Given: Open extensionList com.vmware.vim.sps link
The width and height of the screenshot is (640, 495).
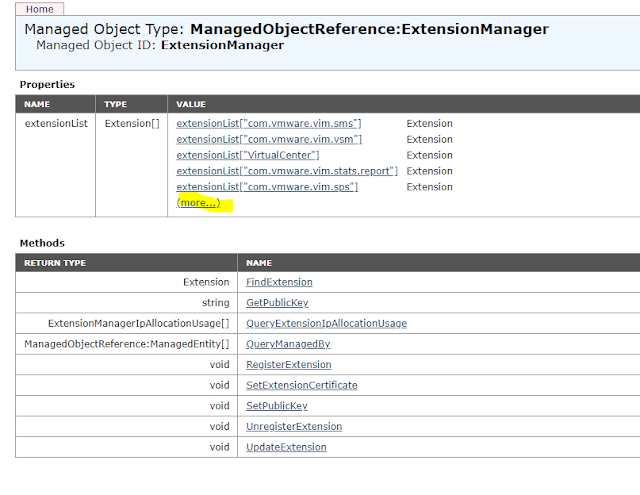Looking at the screenshot, I should (267, 187).
